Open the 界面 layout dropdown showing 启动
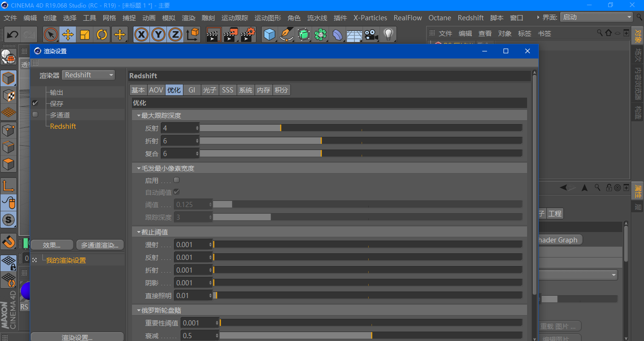Viewport: 644px width, 341px height. pyautogui.click(x=596, y=17)
